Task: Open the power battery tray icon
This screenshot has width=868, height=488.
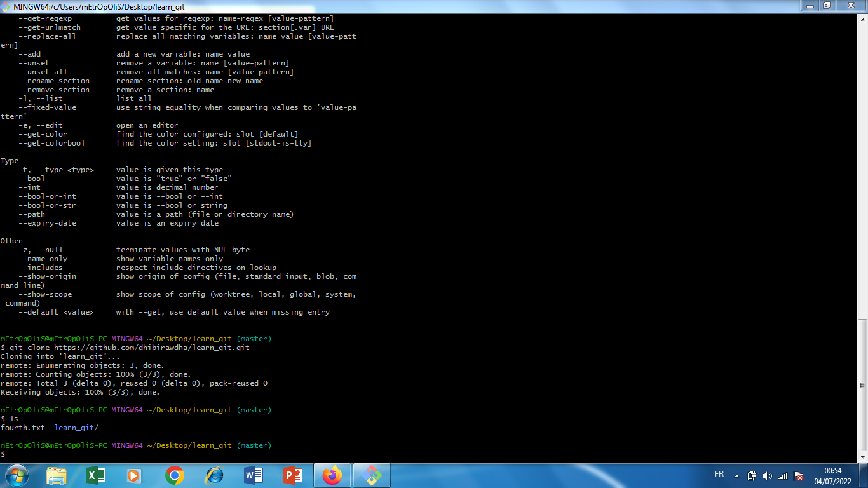Action: tap(752, 476)
